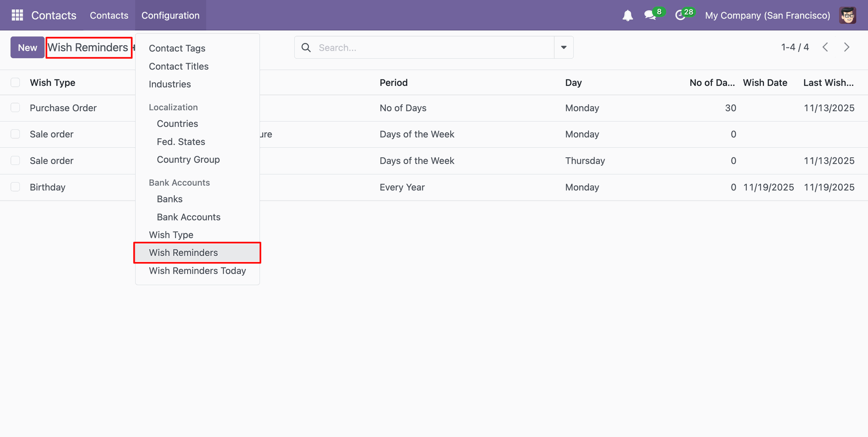Click inside the Search field
This screenshot has width=868, height=437.
click(434, 47)
